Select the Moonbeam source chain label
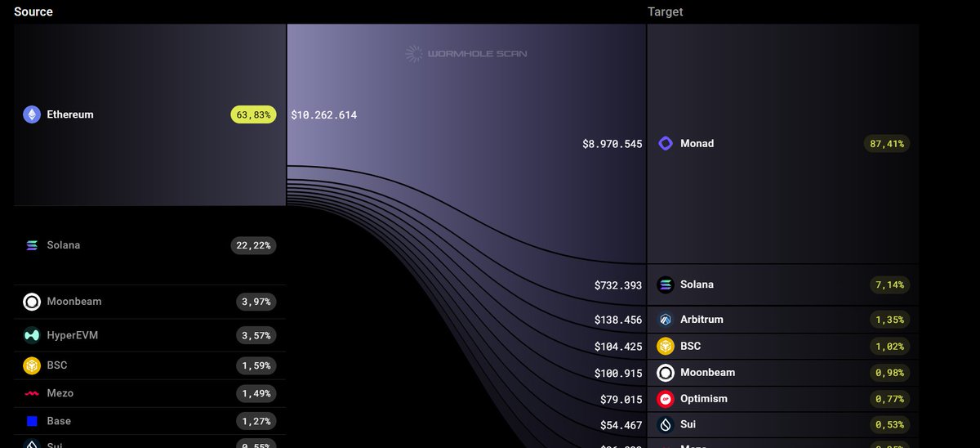The width and height of the screenshot is (980, 448). 74,302
